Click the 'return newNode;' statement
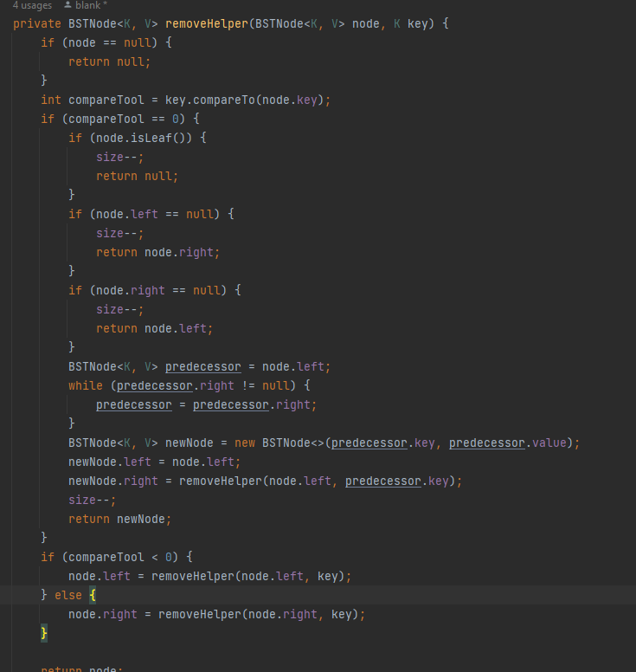 pos(120,519)
